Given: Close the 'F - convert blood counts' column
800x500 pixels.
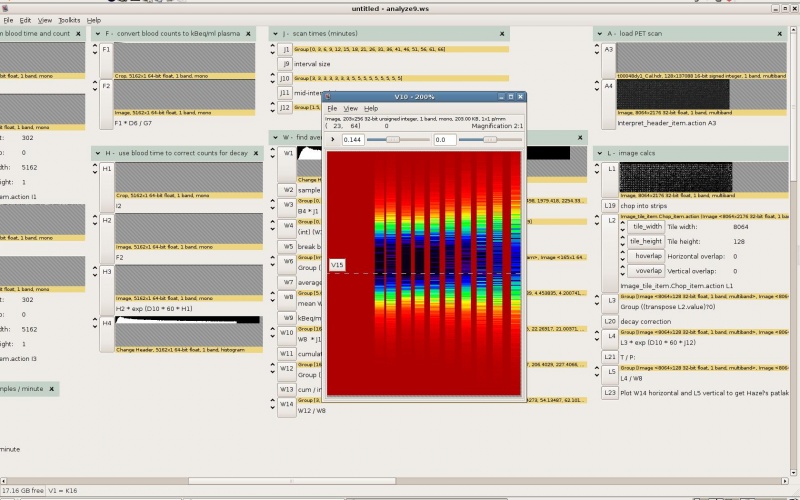Looking at the screenshot, I should pyautogui.click(x=249, y=33).
